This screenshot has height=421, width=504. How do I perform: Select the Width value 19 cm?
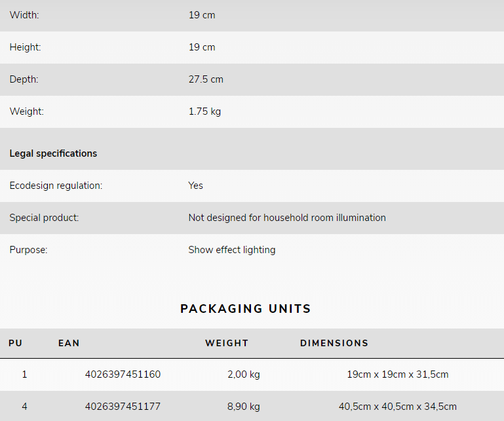click(202, 15)
